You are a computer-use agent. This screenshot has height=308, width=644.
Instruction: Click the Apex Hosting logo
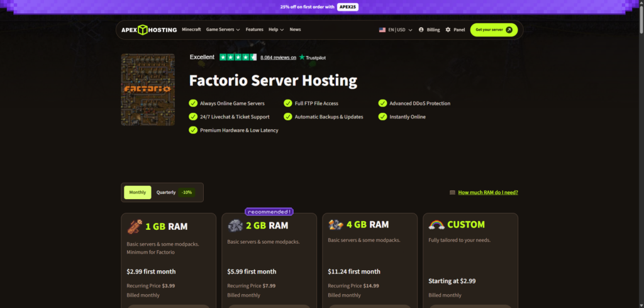[x=149, y=30]
